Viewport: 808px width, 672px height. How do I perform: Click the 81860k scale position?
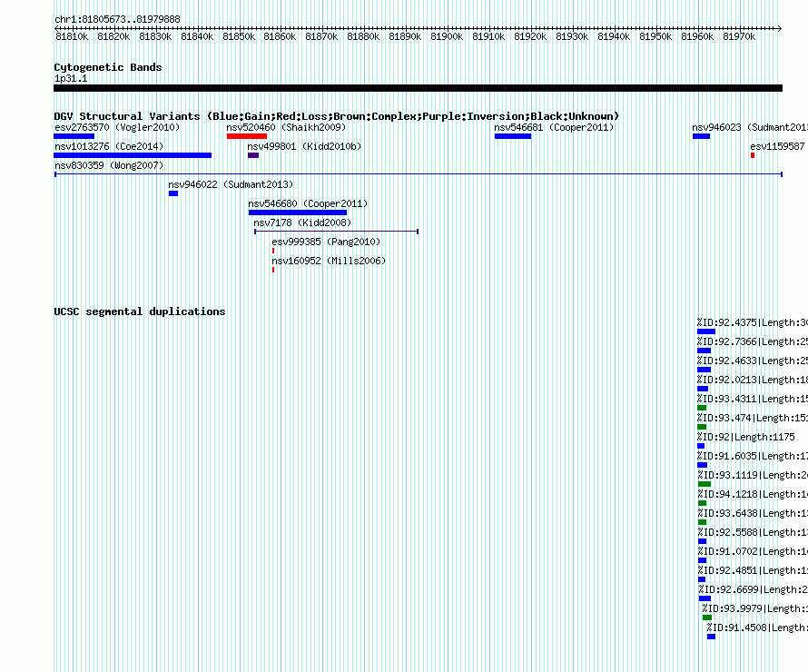coord(280,36)
